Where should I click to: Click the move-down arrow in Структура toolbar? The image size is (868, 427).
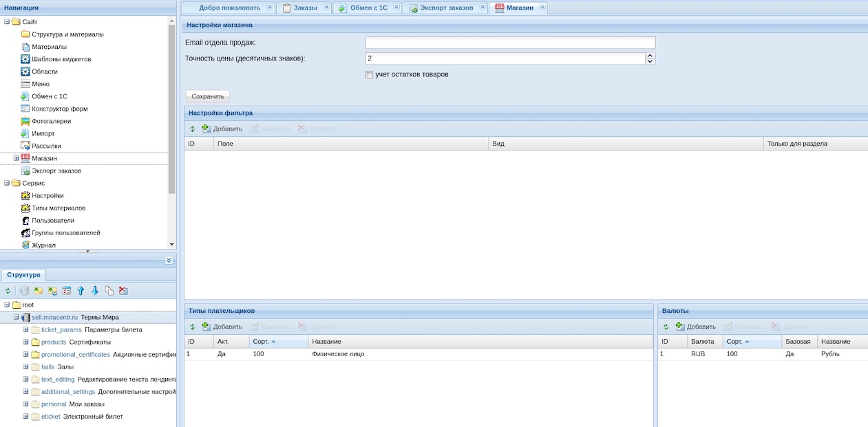[95, 291]
